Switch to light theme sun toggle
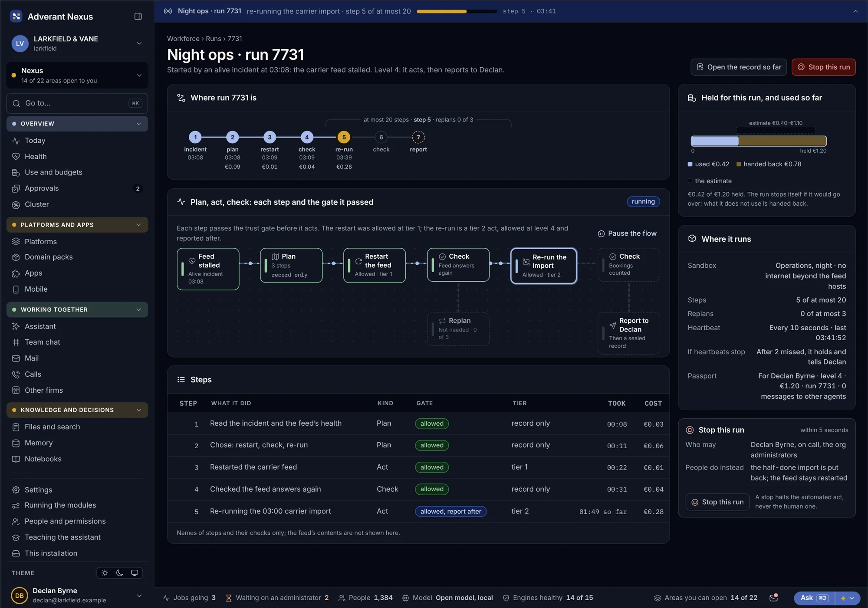The width and height of the screenshot is (868, 608). 105,573
